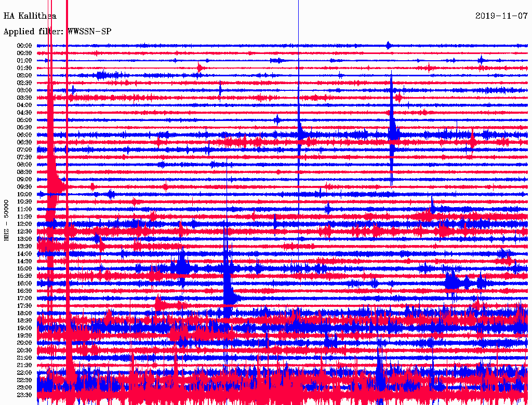Click the 15:00 time label
This screenshot has width=532, height=405.
click(24, 268)
